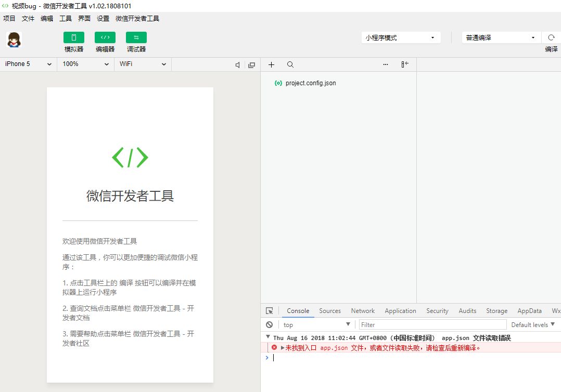Open the file search magnifier icon
The height and width of the screenshot is (392, 561).
click(290, 64)
